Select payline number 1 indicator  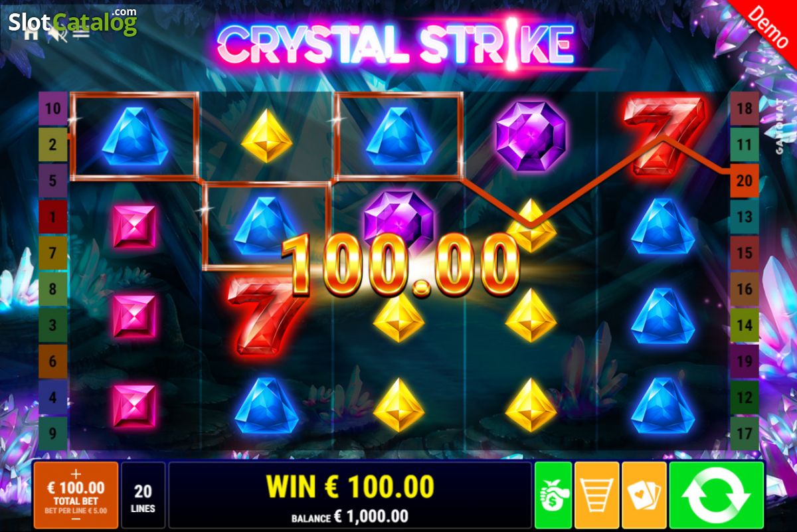click(52, 216)
